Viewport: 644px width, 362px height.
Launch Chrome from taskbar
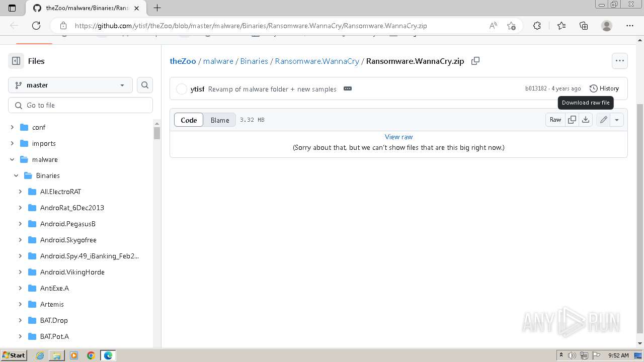pos(91,355)
